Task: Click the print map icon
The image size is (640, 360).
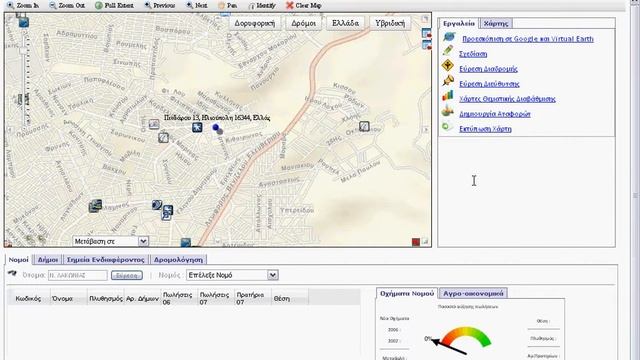Action: (447, 127)
